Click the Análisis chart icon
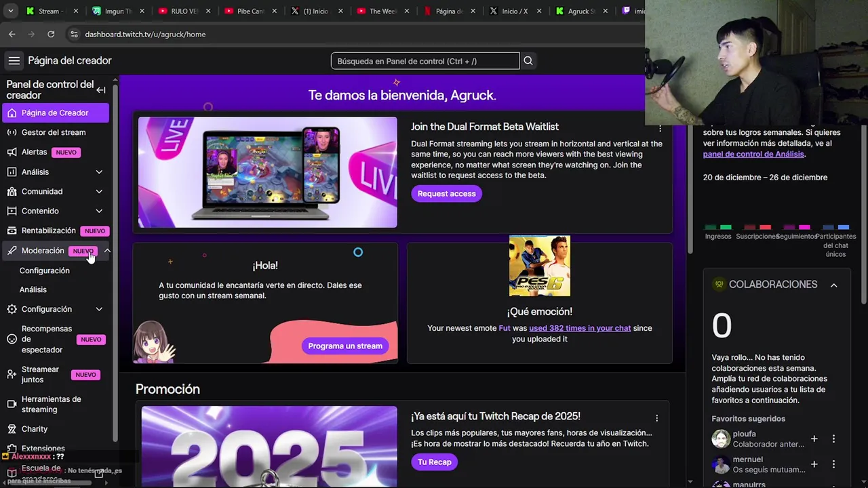 tap(12, 172)
